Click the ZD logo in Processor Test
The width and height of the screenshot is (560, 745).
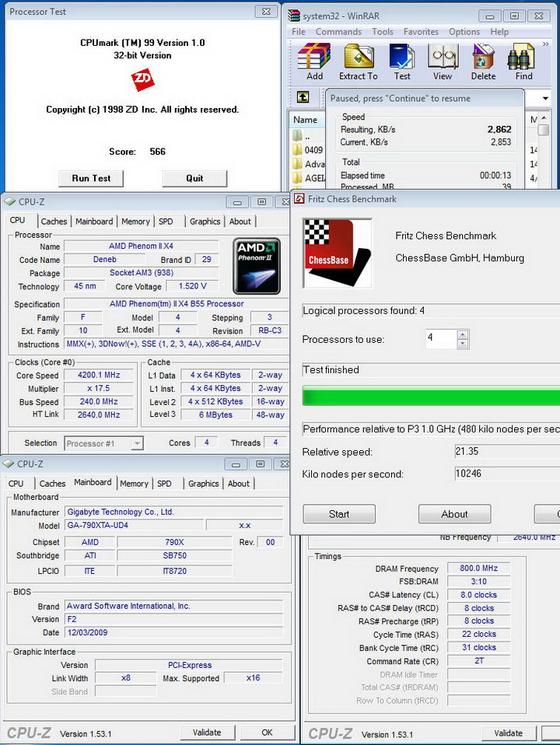(x=142, y=80)
